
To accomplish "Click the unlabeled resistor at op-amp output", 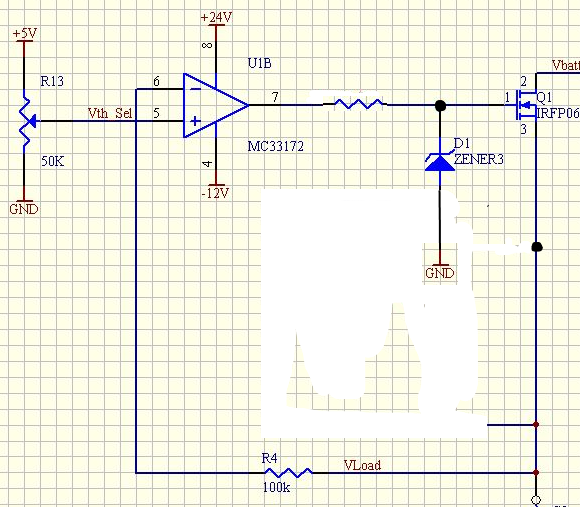I will click(358, 104).
